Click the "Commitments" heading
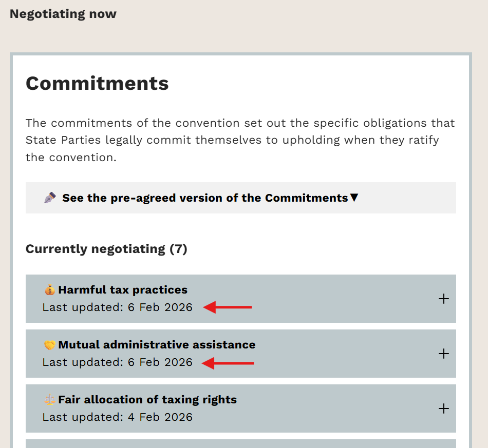The width and height of the screenshot is (488, 448). click(x=97, y=83)
